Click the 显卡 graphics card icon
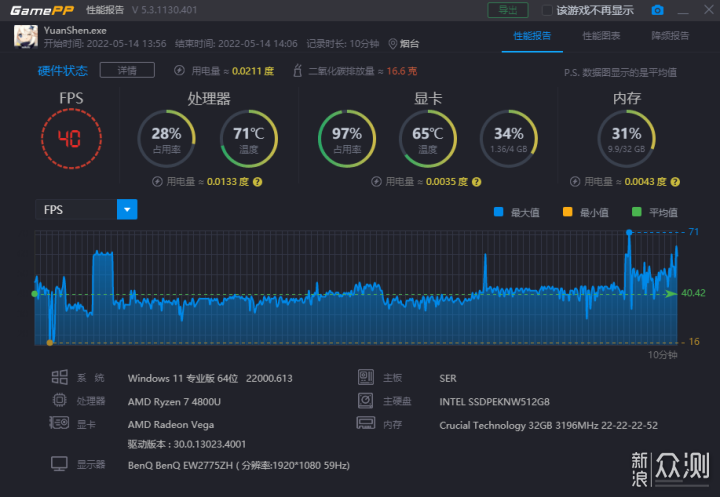 pos(59,423)
